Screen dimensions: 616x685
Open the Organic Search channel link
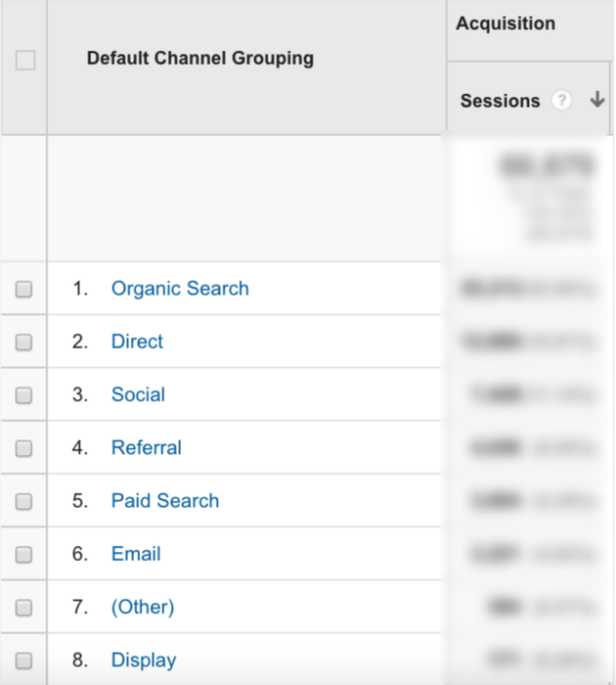(180, 289)
